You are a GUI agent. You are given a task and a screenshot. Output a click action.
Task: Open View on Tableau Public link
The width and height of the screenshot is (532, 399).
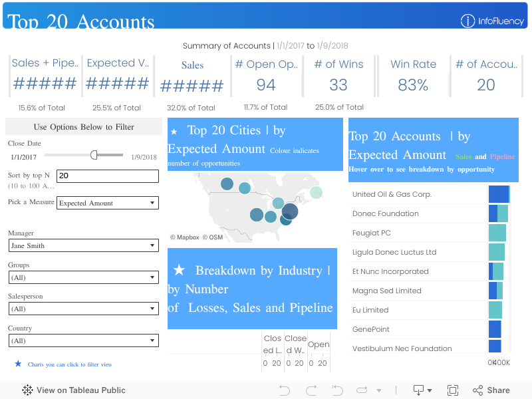point(74,390)
